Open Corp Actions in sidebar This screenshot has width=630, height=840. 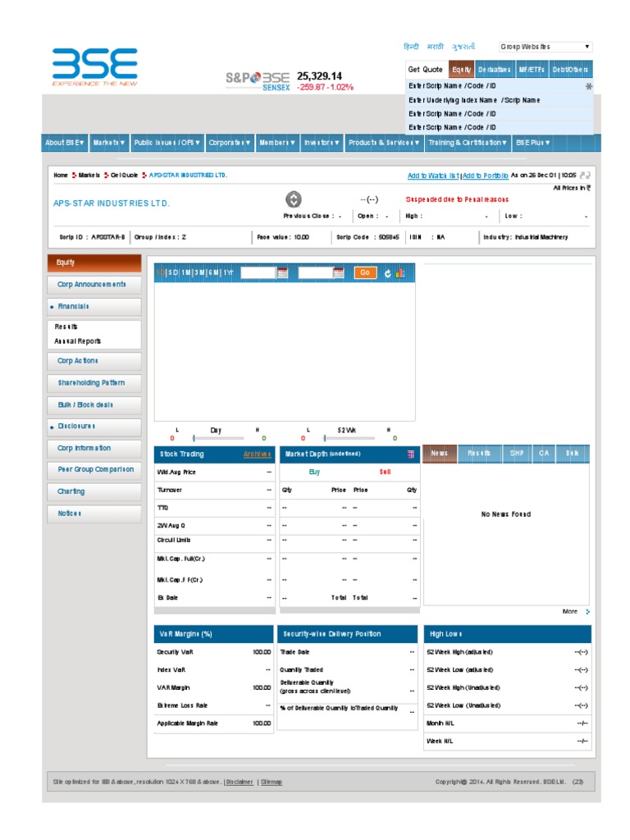coord(94,361)
